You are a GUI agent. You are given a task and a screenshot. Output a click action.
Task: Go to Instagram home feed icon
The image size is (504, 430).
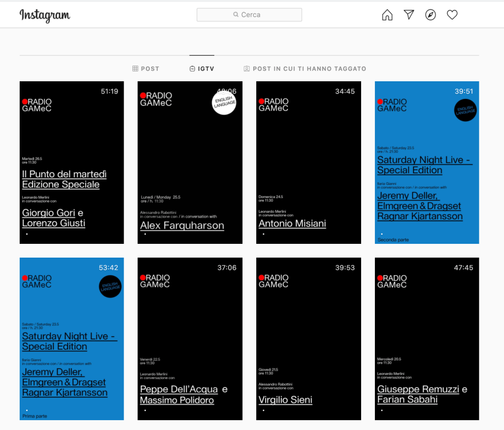click(387, 15)
